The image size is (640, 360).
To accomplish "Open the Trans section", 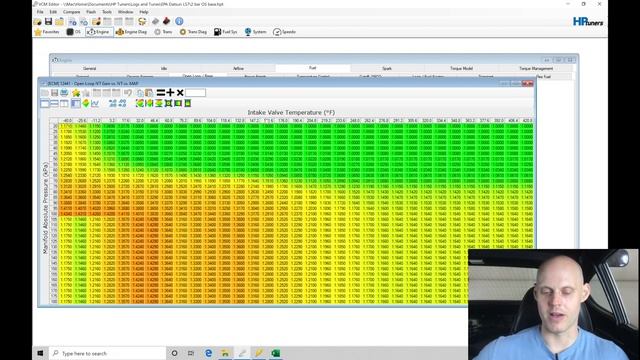I will click(163, 32).
